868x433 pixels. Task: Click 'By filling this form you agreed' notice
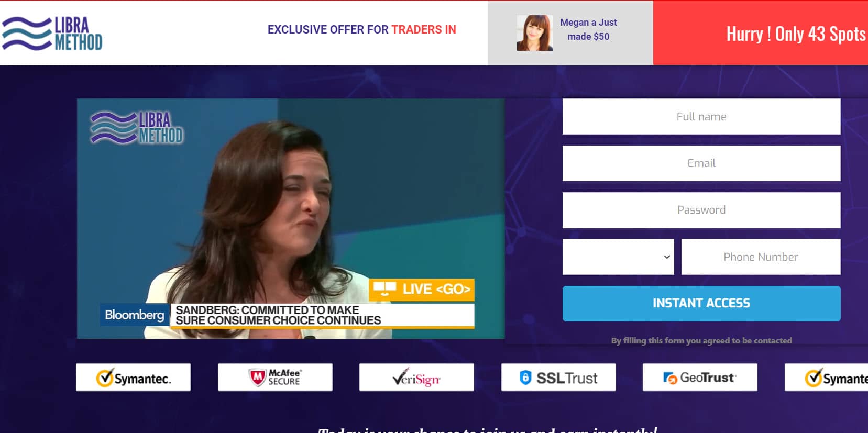(701, 340)
